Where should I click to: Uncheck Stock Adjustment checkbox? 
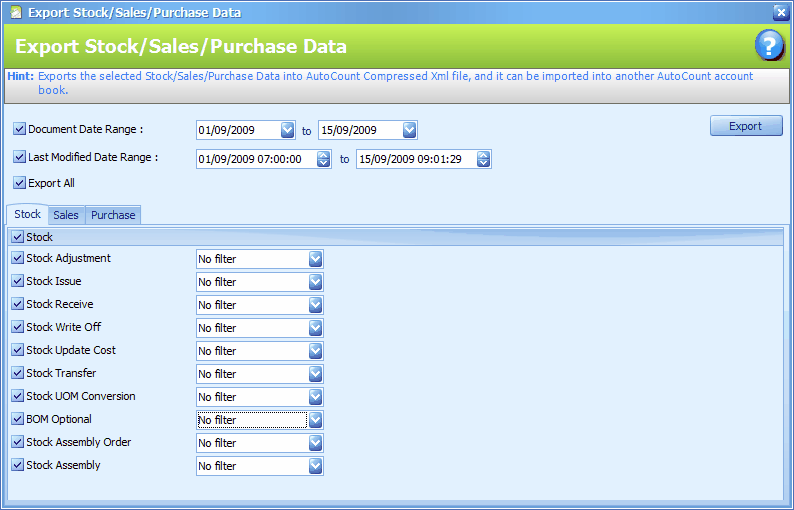17,258
